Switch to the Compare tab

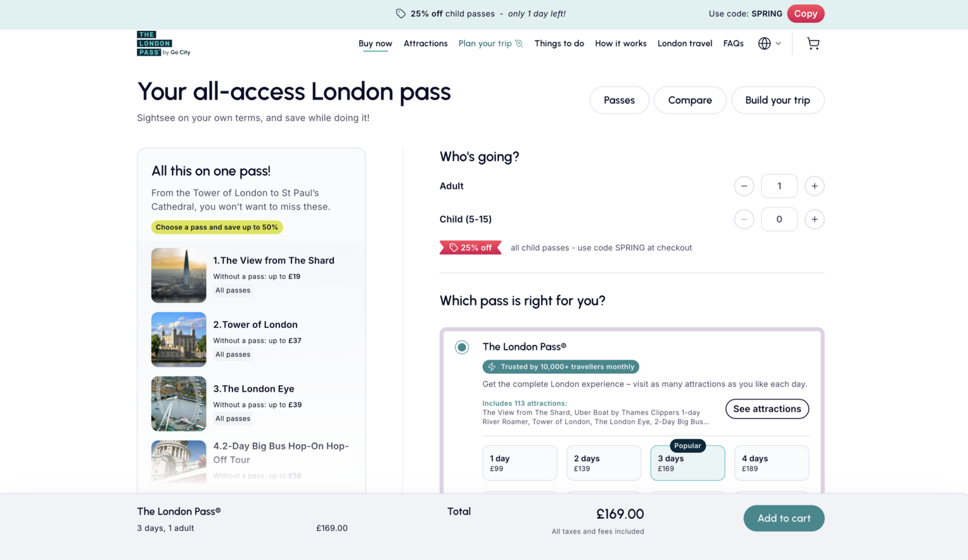(x=690, y=100)
